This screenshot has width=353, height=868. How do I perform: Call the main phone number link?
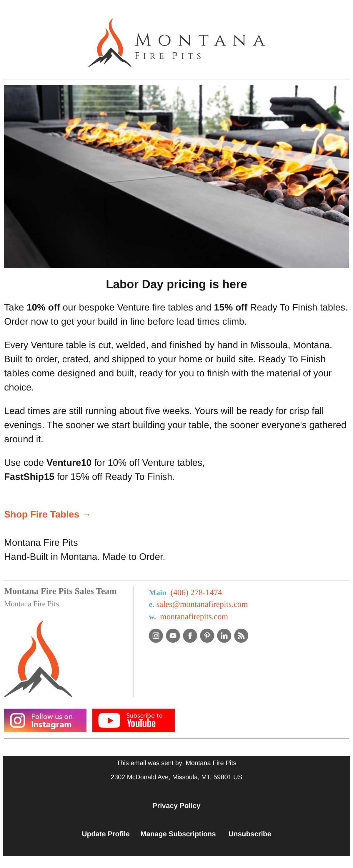[196, 592]
